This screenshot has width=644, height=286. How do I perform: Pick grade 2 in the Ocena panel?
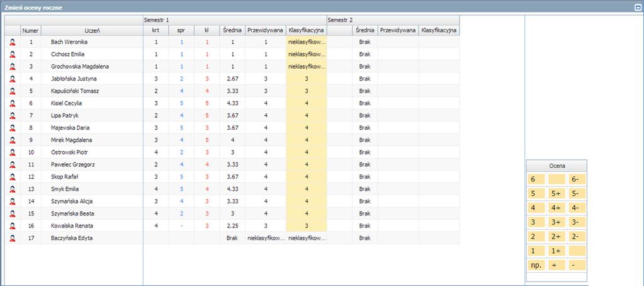536,236
